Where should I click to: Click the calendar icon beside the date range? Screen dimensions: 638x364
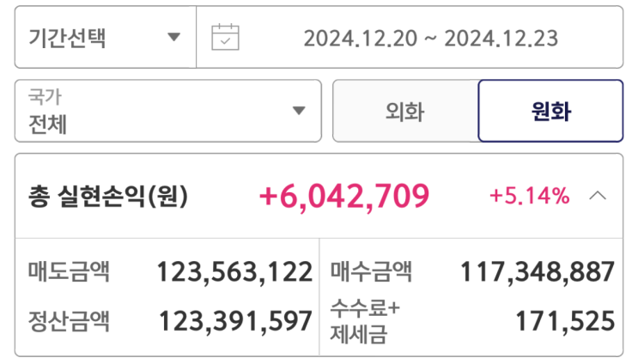tap(225, 38)
